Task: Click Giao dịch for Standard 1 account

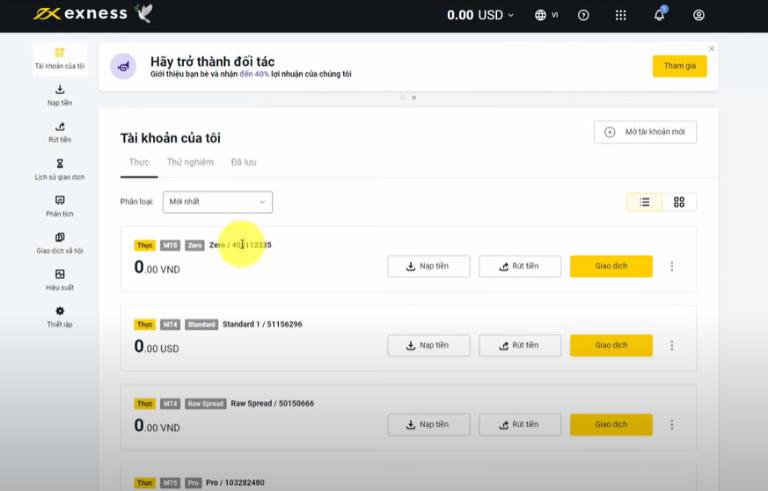Action: click(611, 345)
